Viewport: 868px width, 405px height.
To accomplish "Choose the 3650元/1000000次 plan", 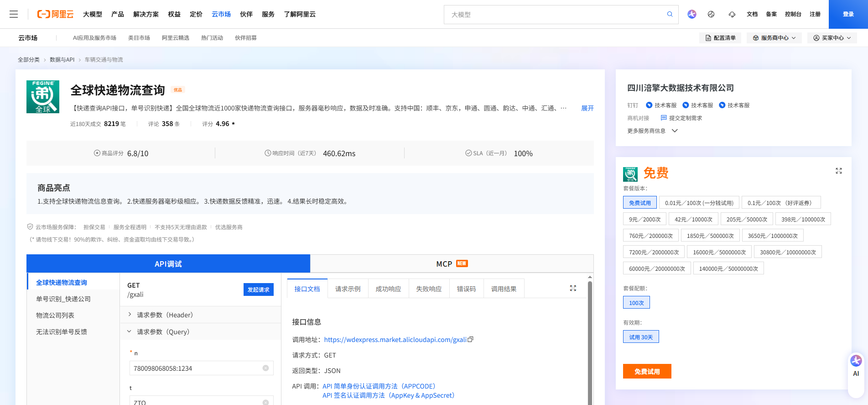I will 773,236.
